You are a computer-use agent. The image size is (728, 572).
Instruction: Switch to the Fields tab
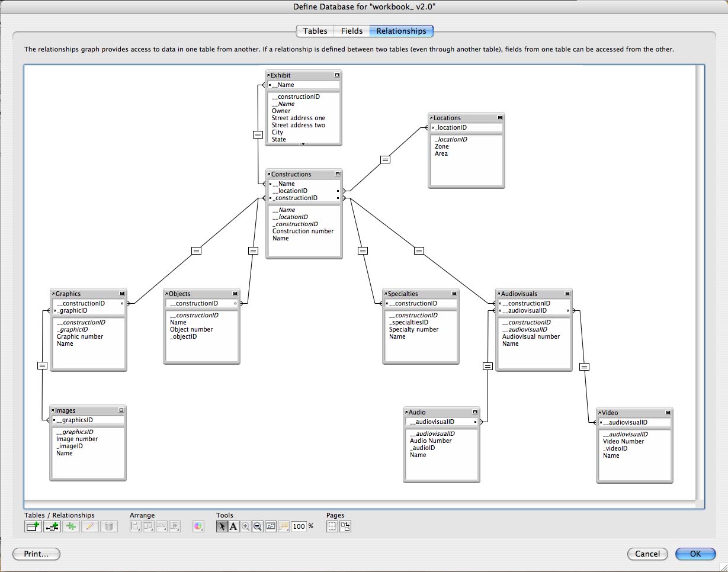point(352,31)
